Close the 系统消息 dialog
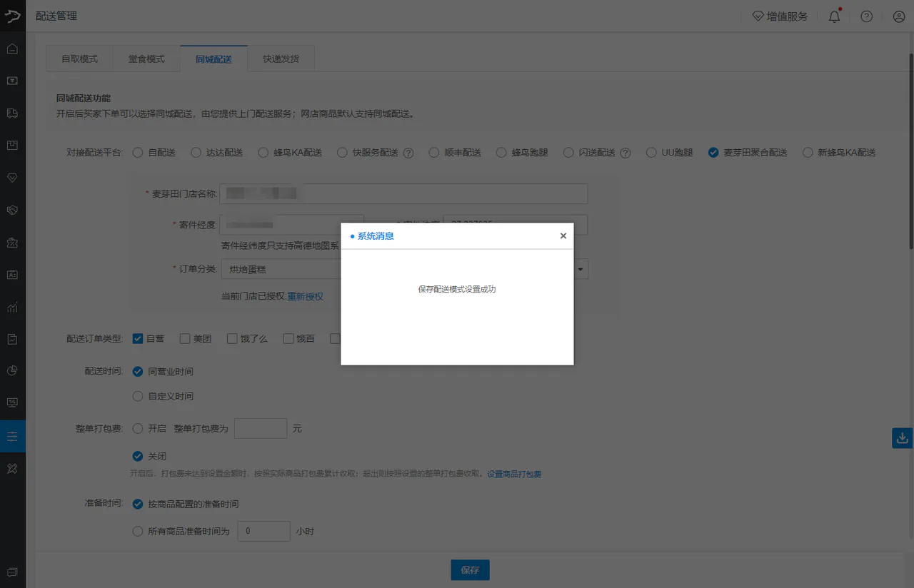 point(563,235)
